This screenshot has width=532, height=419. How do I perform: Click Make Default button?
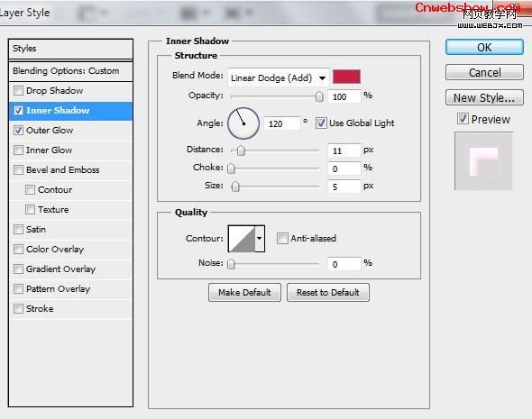[x=244, y=292]
